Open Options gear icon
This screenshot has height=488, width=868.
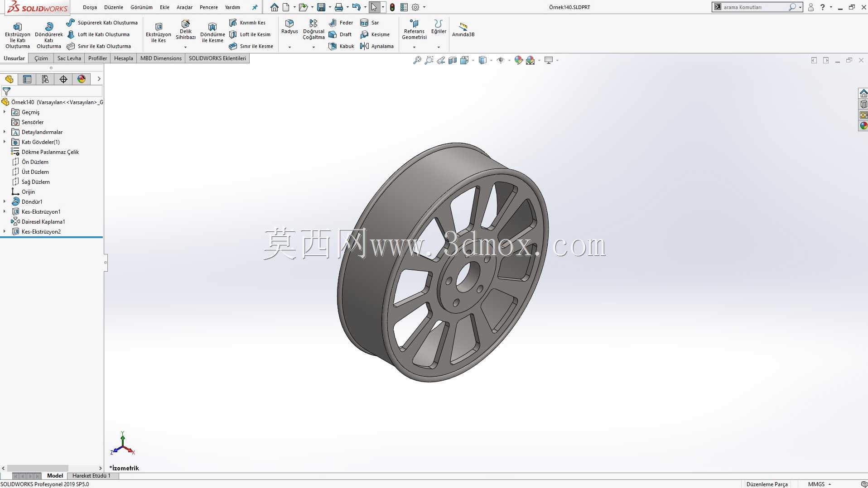click(415, 7)
